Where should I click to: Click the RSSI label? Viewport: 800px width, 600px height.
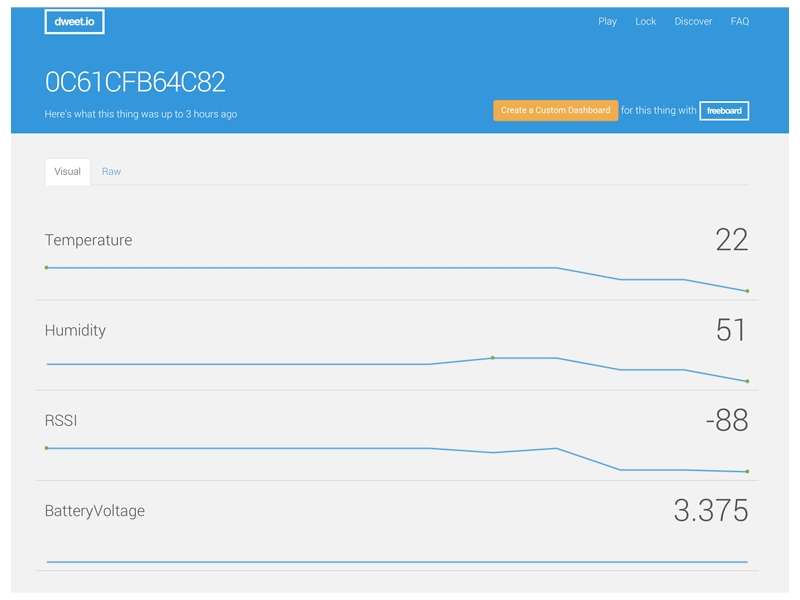coord(61,420)
